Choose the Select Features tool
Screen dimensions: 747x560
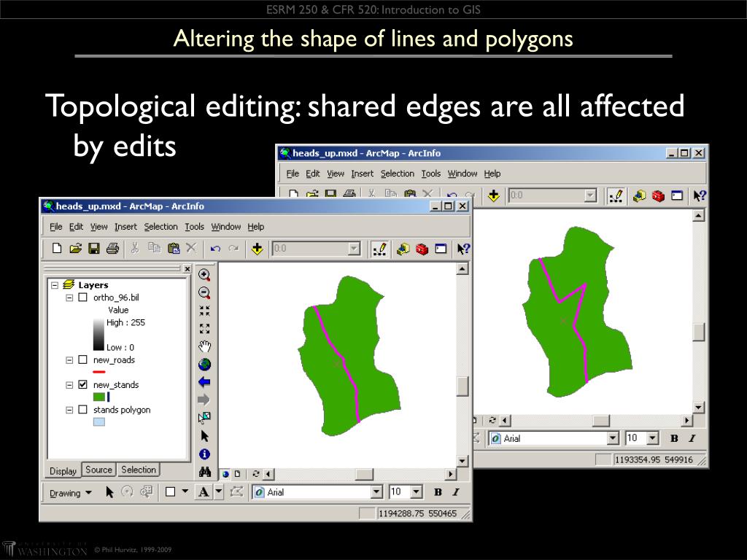(x=204, y=418)
